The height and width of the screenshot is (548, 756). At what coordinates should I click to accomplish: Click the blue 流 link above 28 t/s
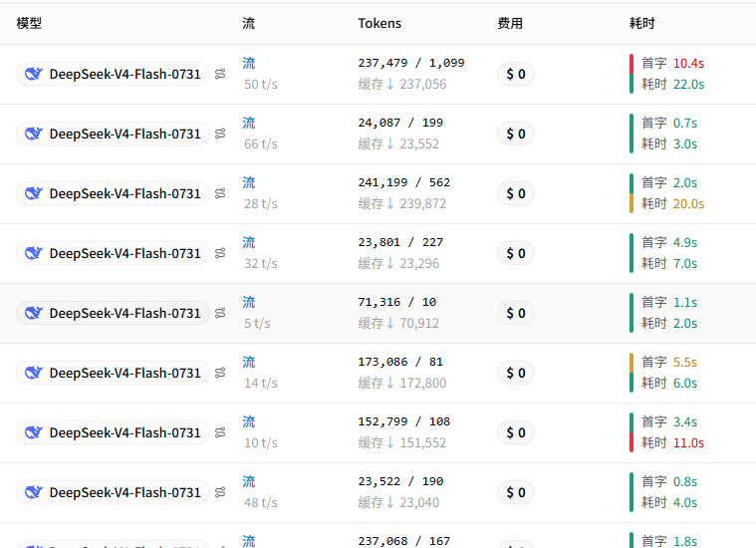point(249,182)
